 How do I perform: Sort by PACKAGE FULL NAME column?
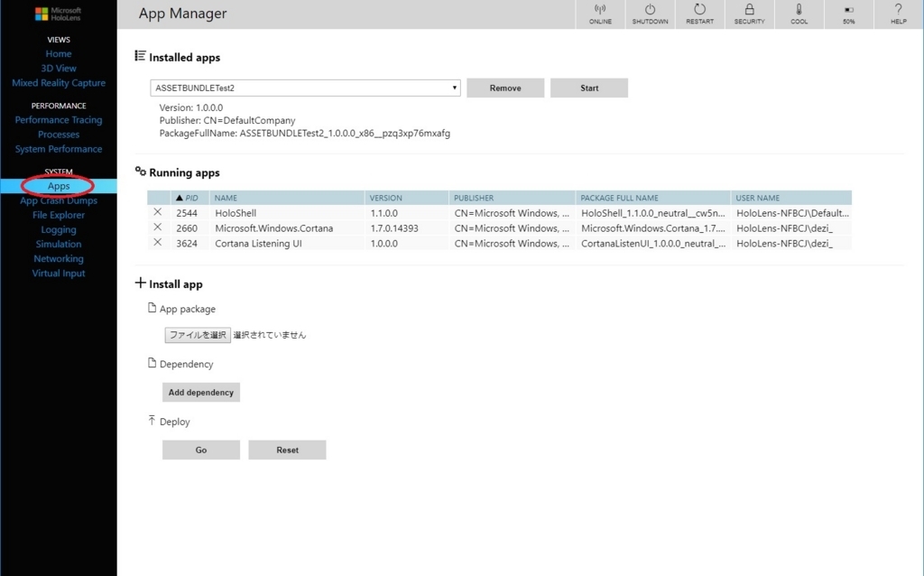(653, 198)
